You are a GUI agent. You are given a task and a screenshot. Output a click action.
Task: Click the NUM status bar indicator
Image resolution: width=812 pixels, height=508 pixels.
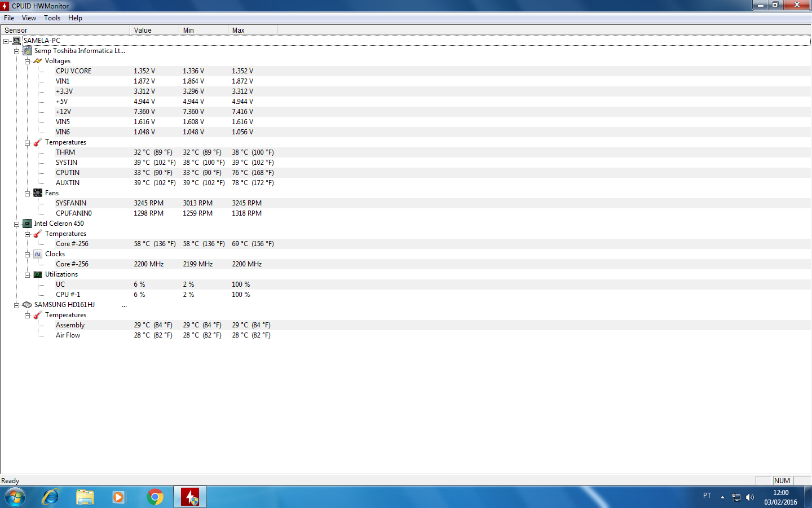[782, 481]
